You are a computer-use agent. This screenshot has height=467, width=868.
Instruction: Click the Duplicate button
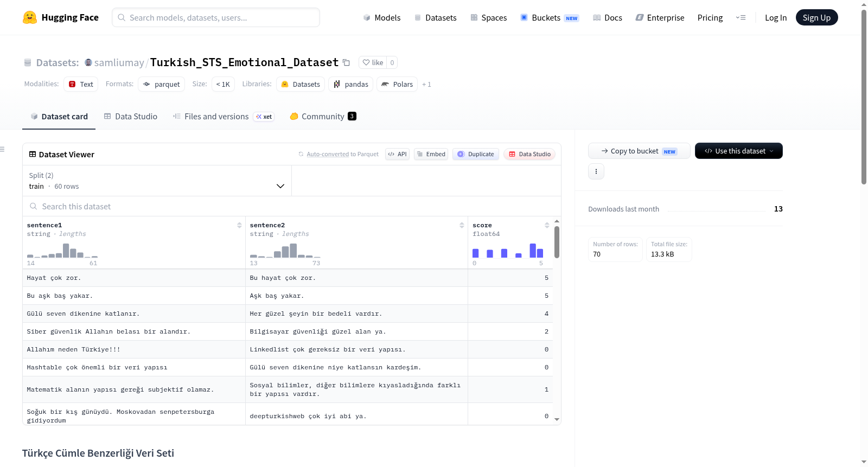click(476, 154)
